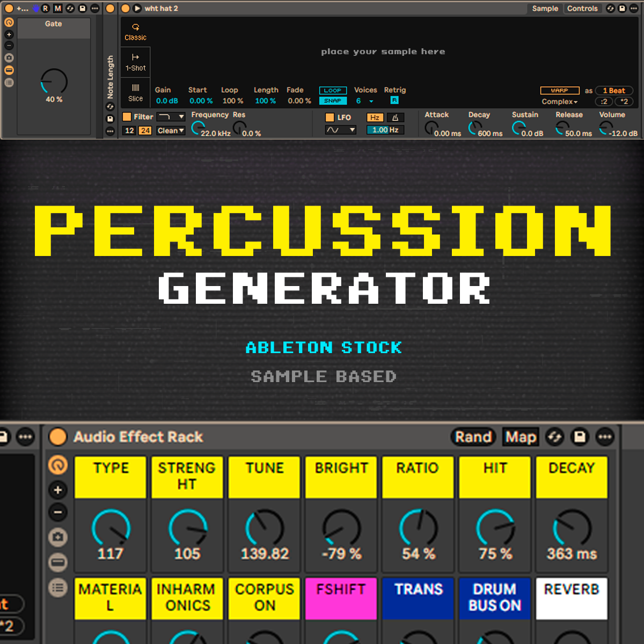Click the 1 Beat warp length button
The height and width of the screenshot is (644, 644).
(614, 91)
